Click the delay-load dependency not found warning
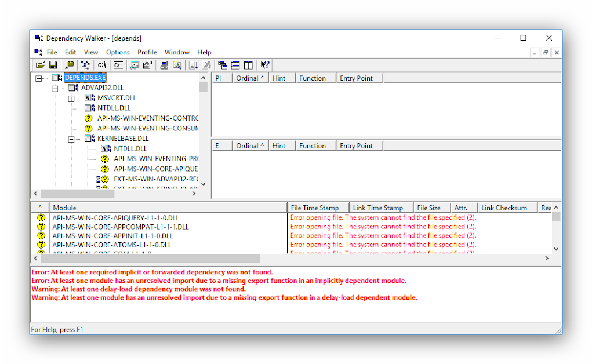Viewport: 592px width, 364px height. pyautogui.click(x=139, y=289)
